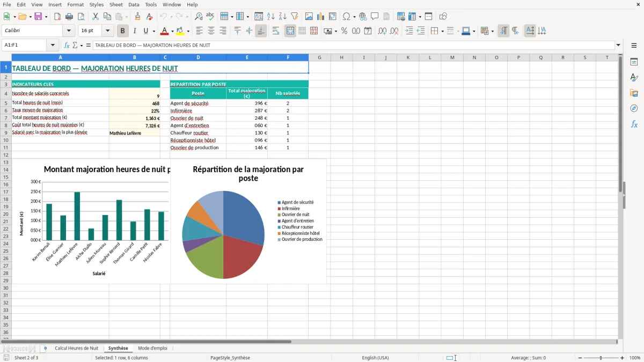Click the Insert Special Character omega icon

[x=346, y=17]
